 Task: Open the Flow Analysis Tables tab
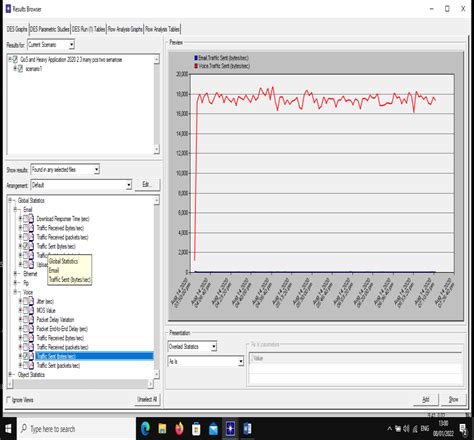[x=162, y=29]
